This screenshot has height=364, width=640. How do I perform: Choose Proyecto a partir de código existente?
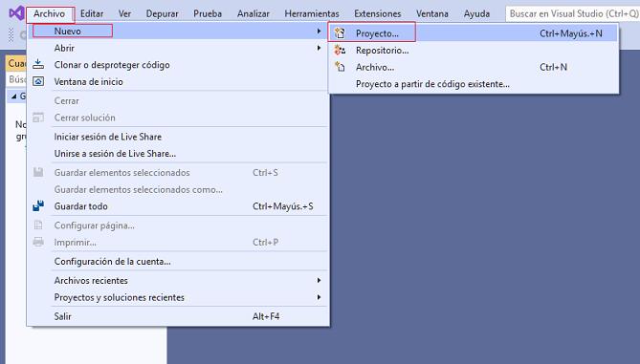[x=474, y=84]
